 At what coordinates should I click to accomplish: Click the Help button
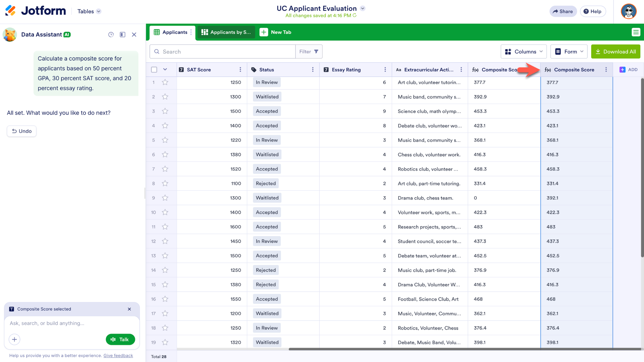[x=592, y=11]
